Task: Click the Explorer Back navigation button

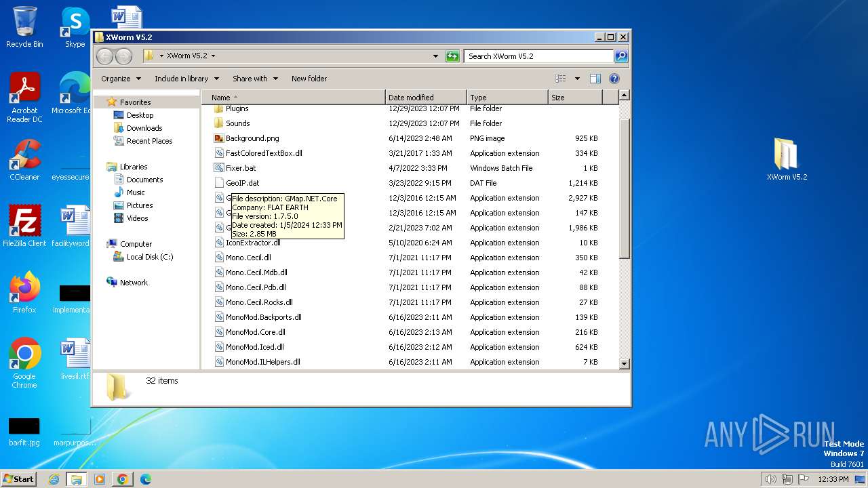Action: (x=104, y=56)
